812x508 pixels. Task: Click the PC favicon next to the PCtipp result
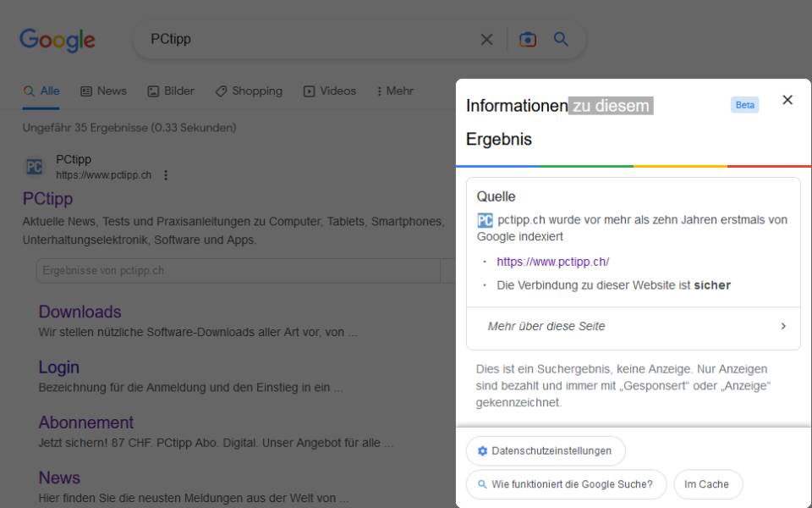coord(35,167)
